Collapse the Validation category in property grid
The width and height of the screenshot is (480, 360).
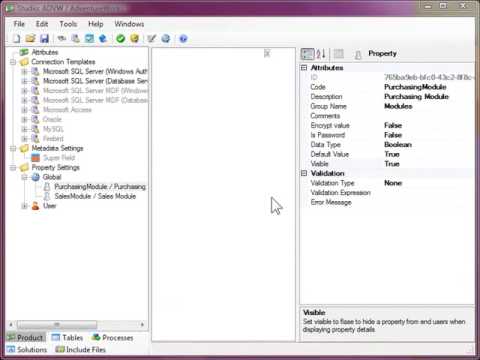[304, 173]
